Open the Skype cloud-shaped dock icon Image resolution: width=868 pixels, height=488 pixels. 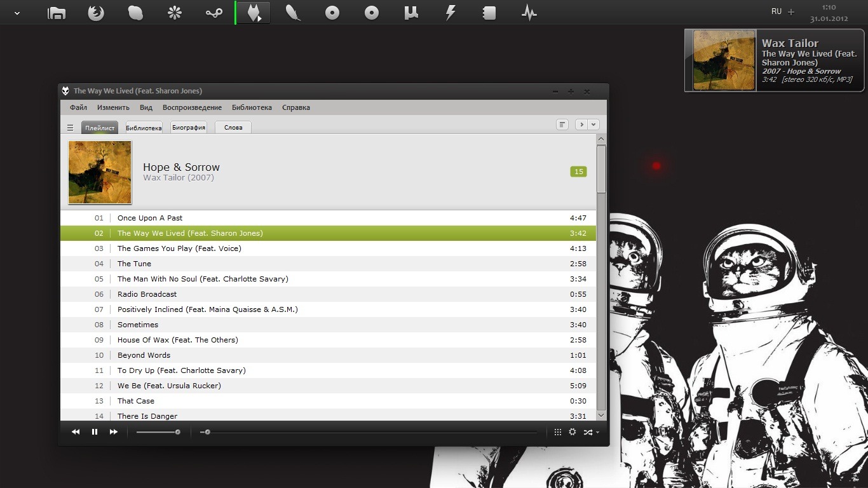tap(135, 13)
